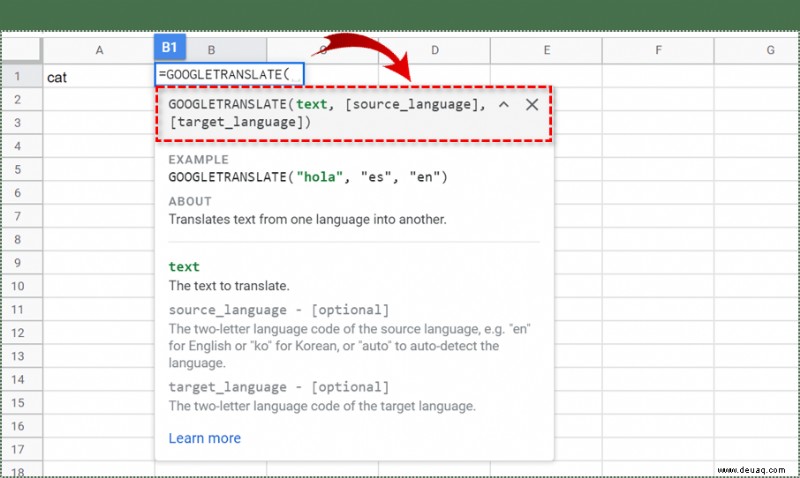Select column G header

(757, 50)
